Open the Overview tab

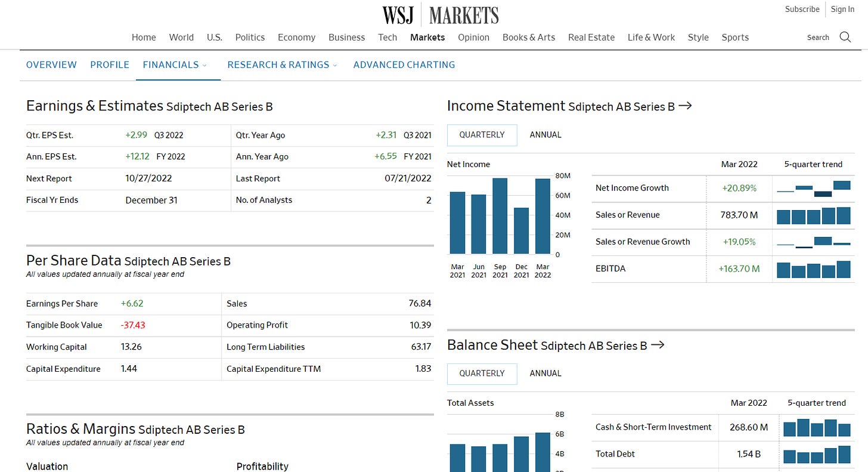pos(51,64)
